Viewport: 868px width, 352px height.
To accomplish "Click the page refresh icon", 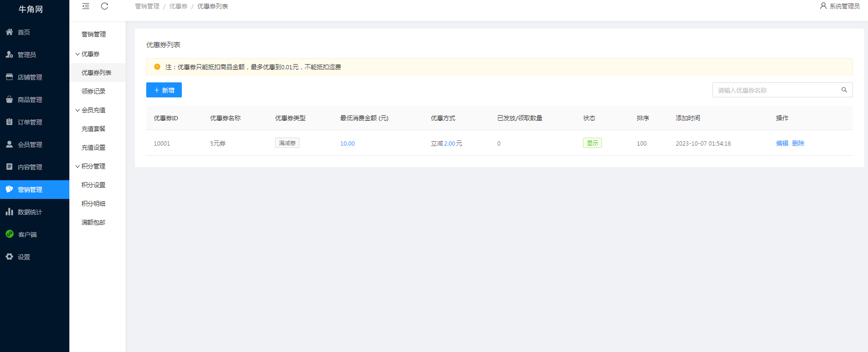I will pos(105,6).
